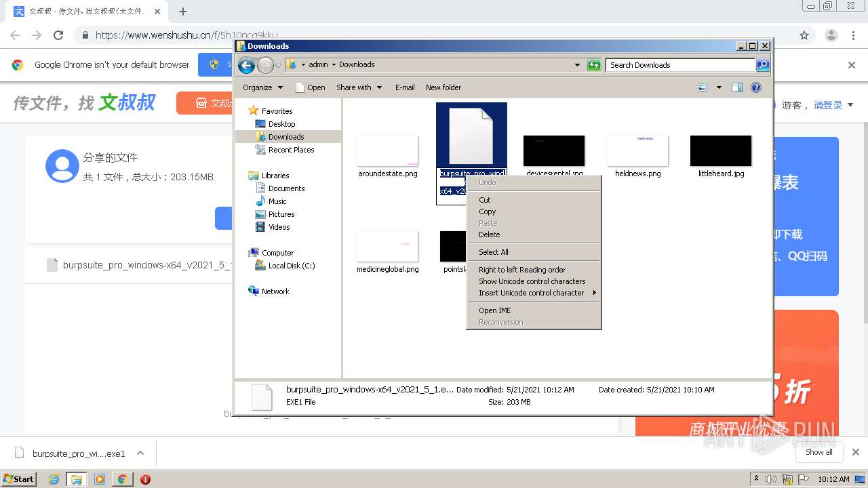Viewport: 868px width, 488px height.
Task: Click Open in Explorer toolbar
Action: point(311,87)
